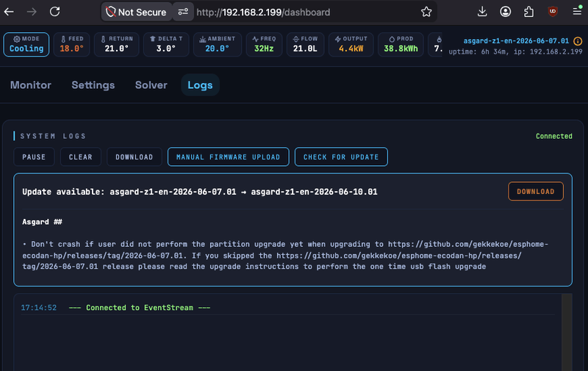588x371 pixels.
Task: Switch to the Monitor tab
Action: pos(31,85)
